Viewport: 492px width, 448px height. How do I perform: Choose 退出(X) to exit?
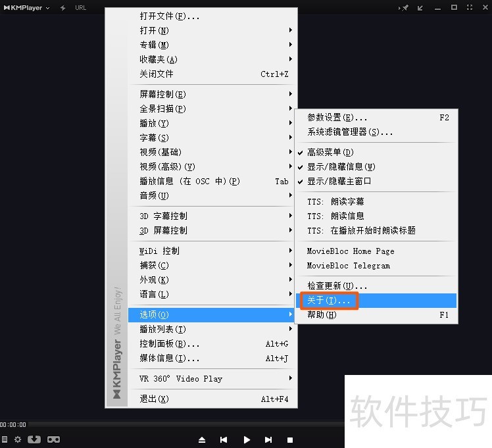tap(212, 399)
